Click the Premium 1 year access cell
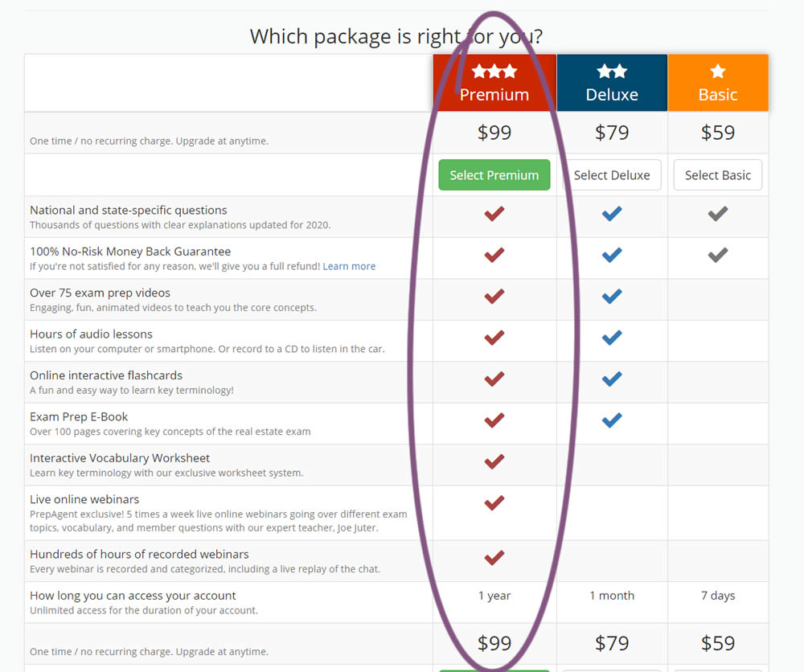Viewport: 804px width, 672px height. coord(494,596)
